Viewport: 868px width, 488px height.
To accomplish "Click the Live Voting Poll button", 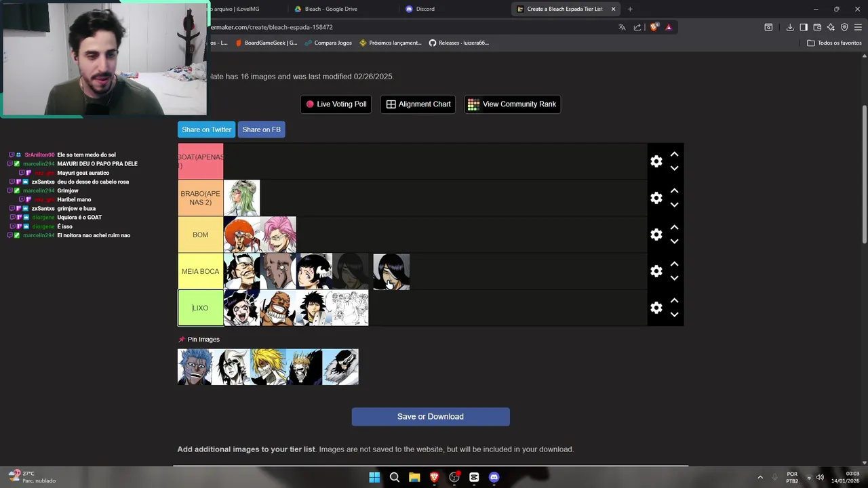I will [x=336, y=104].
